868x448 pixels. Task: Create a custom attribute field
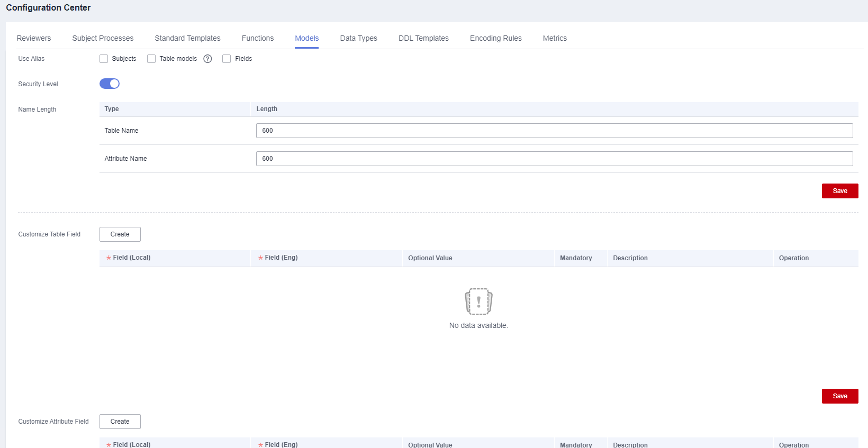120,422
